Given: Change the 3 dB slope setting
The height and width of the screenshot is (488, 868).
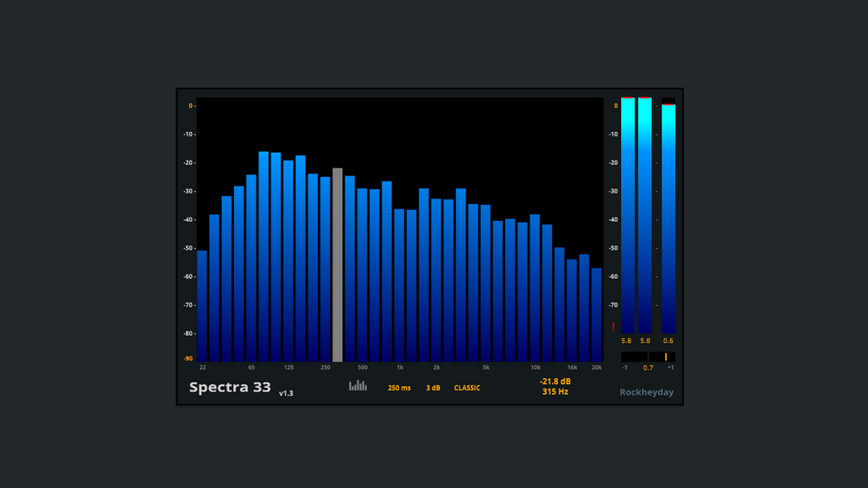Looking at the screenshot, I should 433,388.
